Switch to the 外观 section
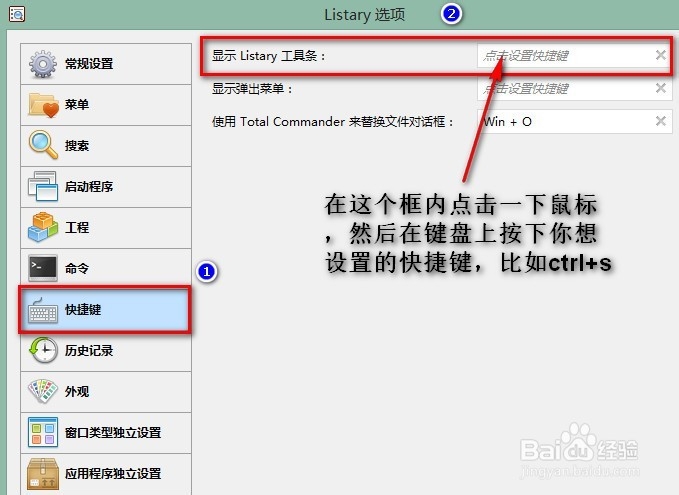 pos(106,391)
